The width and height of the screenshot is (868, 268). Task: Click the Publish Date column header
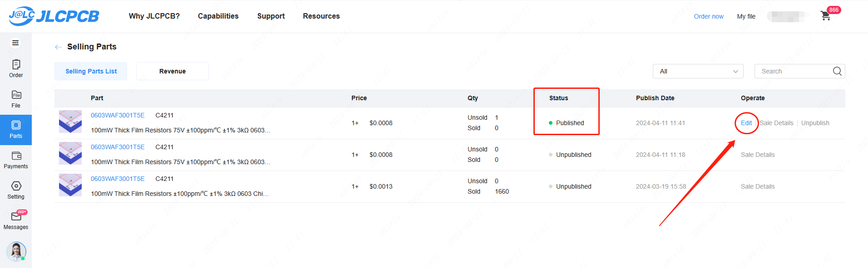(x=655, y=98)
